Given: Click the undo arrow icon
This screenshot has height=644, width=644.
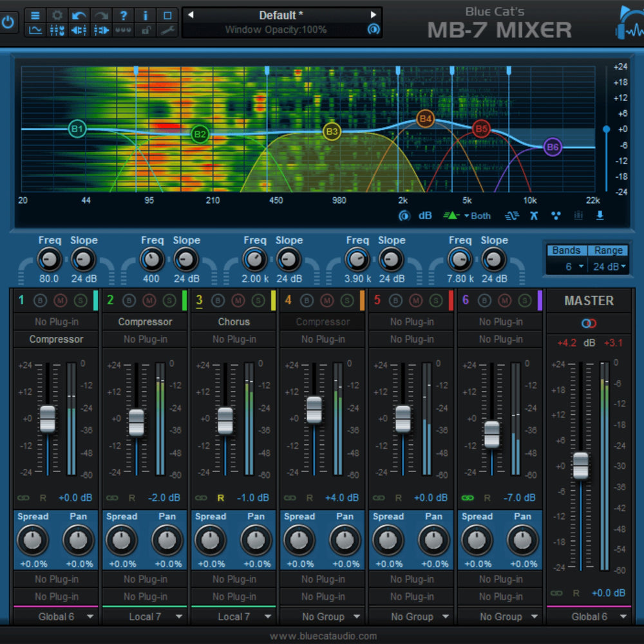Looking at the screenshot, I should coord(78,15).
